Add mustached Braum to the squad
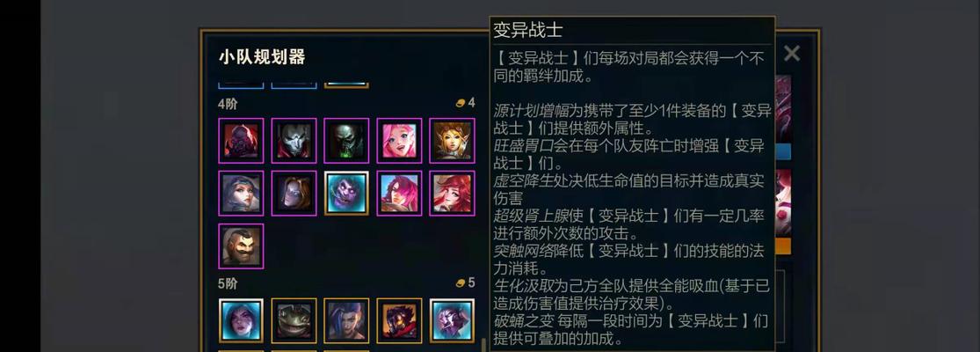This screenshot has width=980, height=352. [x=241, y=246]
